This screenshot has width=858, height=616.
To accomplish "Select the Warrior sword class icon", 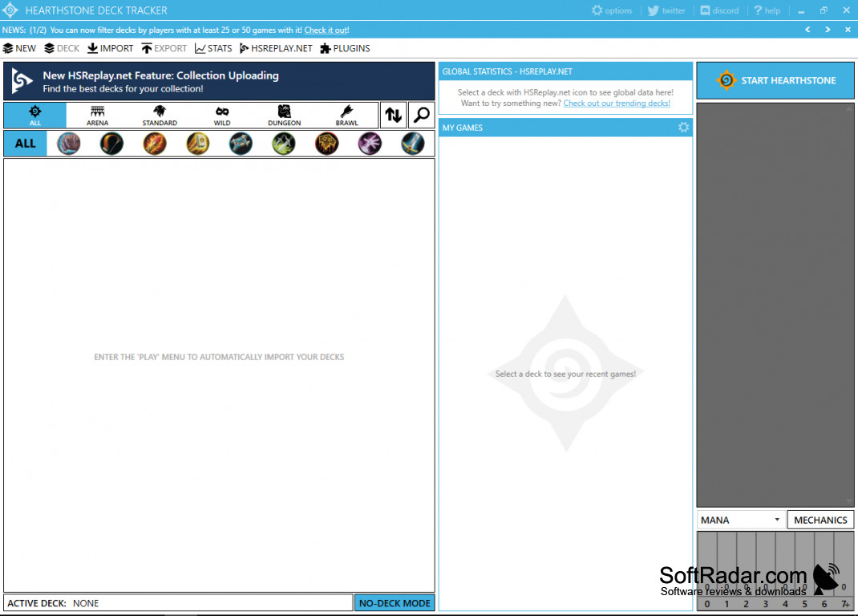I will coord(413,144).
